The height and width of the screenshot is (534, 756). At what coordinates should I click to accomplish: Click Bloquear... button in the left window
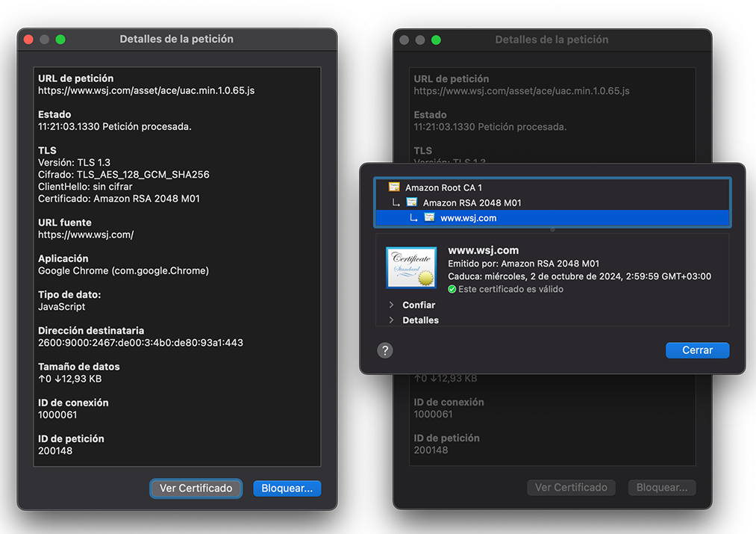coord(287,488)
